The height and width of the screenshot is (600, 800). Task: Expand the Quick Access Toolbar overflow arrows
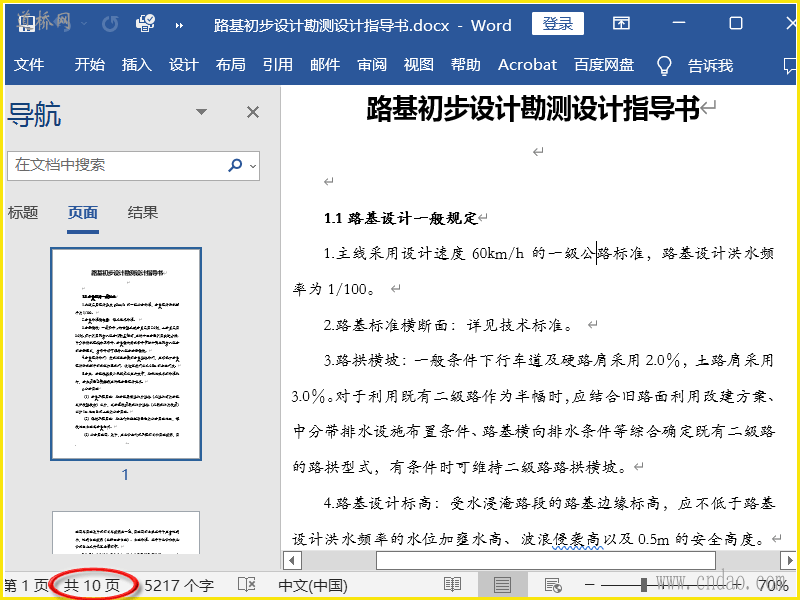tap(179, 25)
